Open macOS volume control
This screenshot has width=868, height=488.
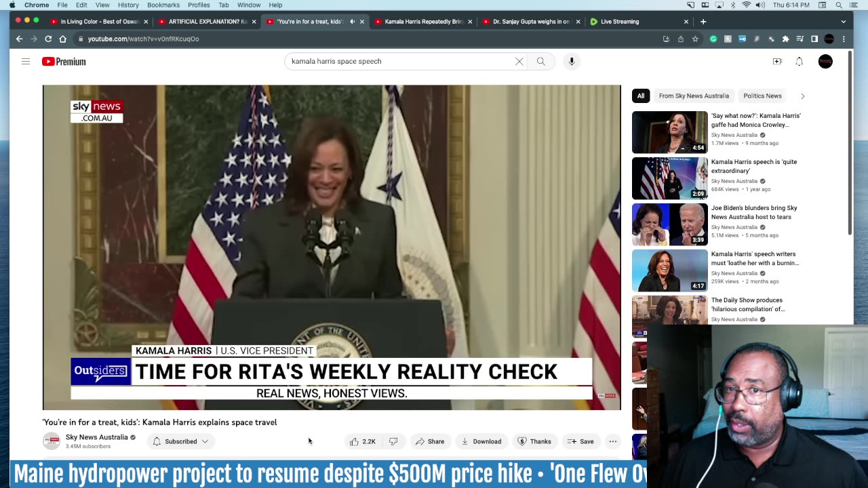(x=760, y=5)
